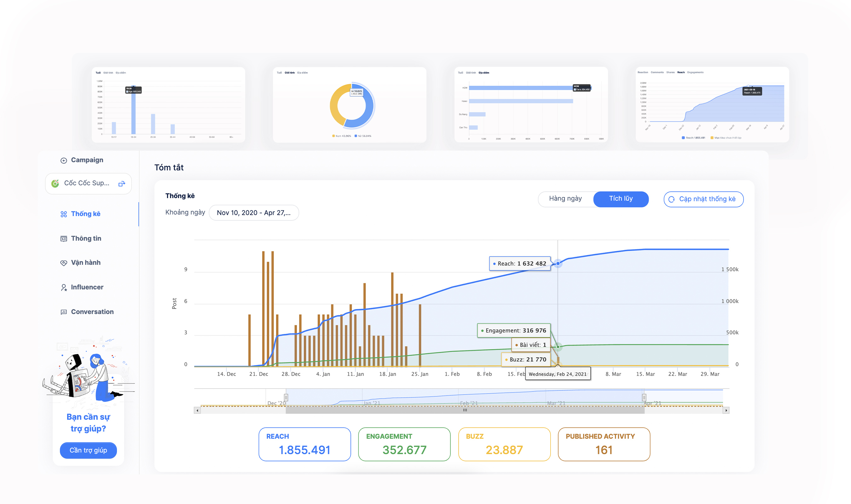
Task: Open Thông tin via its newspaper icon
Action: (64, 239)
